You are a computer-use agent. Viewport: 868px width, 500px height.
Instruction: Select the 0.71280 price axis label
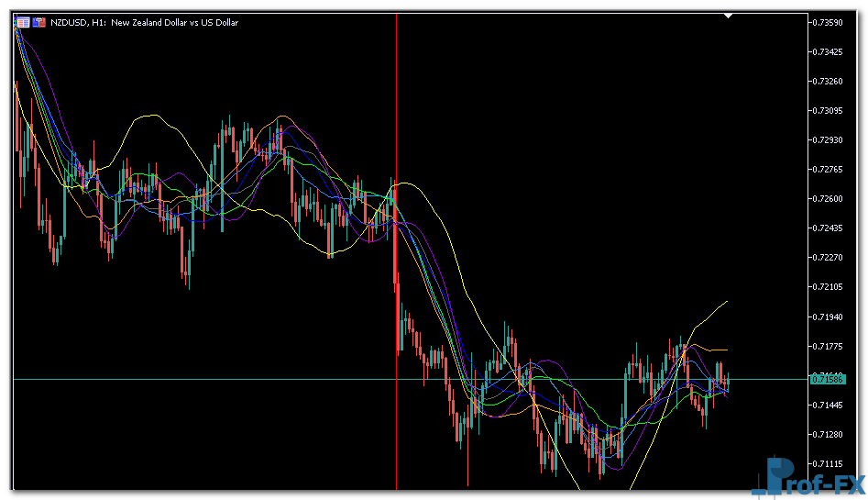coord(829,434)
